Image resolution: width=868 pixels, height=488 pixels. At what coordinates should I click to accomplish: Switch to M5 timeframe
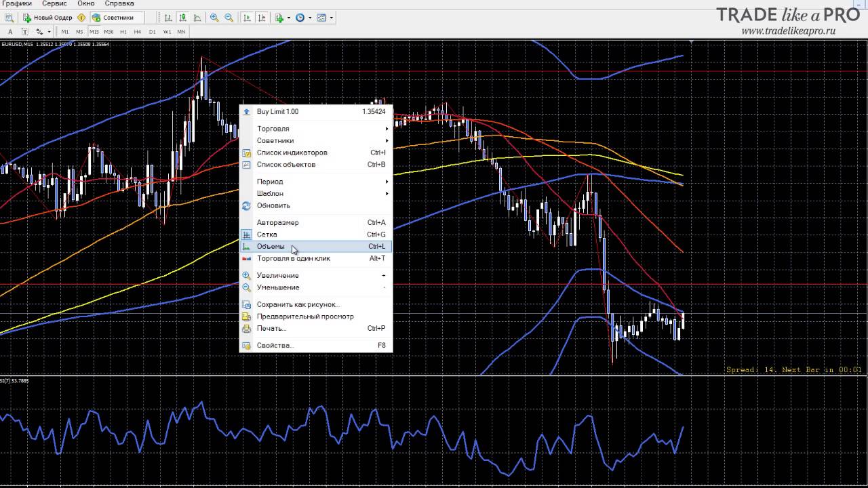pyautogui.click(x=79, y=32)
